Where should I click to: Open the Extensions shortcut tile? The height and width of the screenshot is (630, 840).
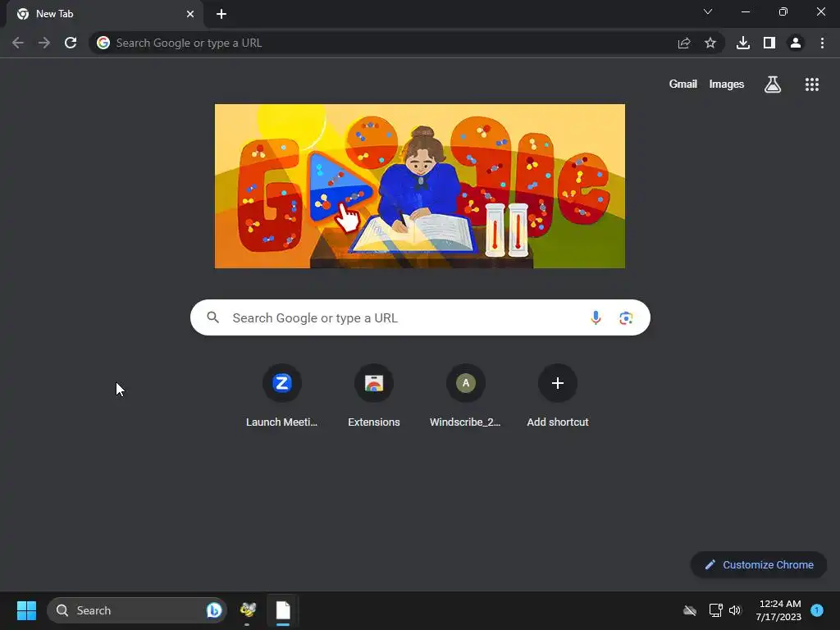point(374,396)
